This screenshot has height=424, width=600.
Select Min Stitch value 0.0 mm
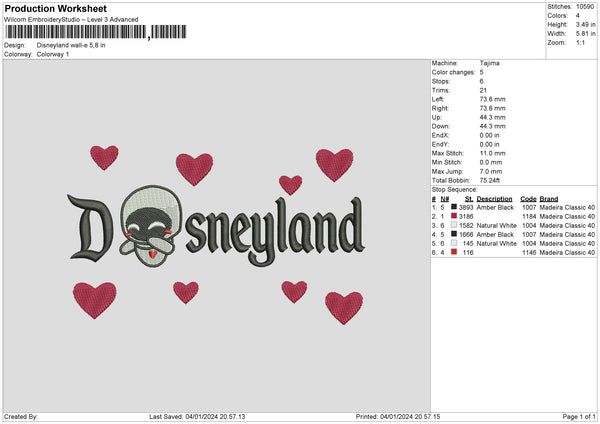pos(491,162)
